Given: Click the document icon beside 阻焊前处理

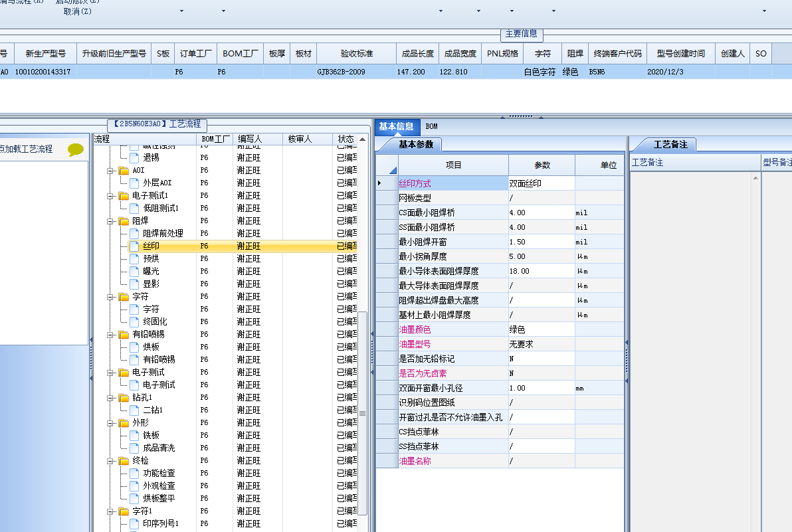Looking at the screenshot, I should (134, 233).
